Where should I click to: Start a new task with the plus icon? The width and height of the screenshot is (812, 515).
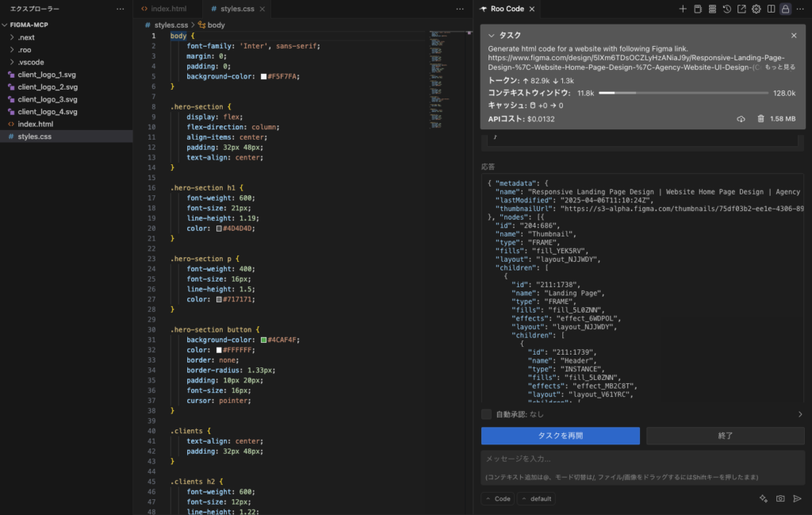(683, 9)
